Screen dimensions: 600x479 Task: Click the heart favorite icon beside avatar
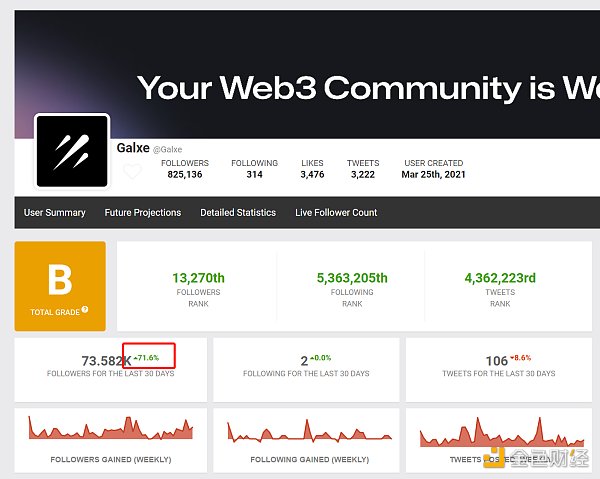tap(132, 172)
